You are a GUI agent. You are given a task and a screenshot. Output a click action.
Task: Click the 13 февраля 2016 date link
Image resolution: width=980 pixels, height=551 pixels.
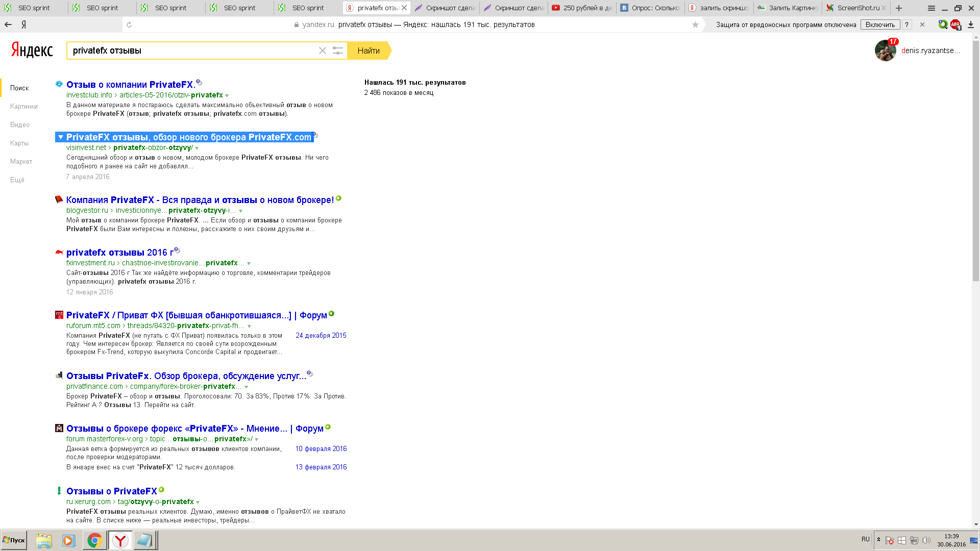(x=321, y=467)
